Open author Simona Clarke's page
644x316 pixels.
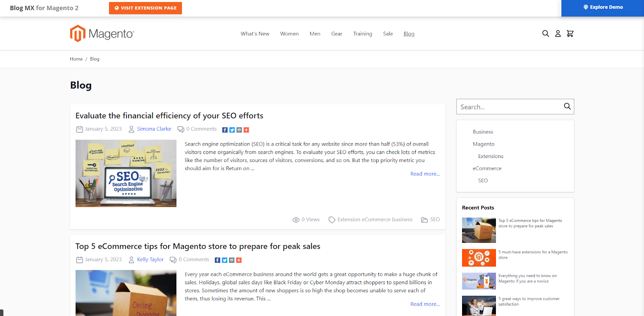[154, 129]
